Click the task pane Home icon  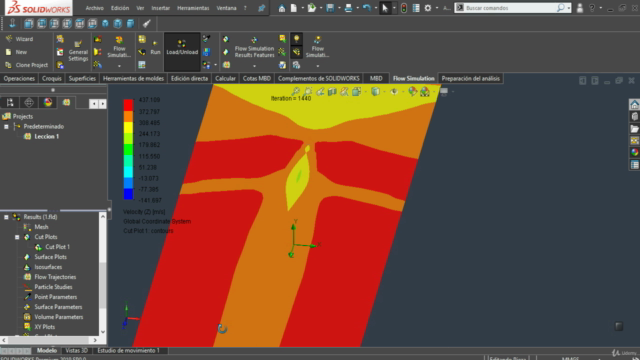634,105
